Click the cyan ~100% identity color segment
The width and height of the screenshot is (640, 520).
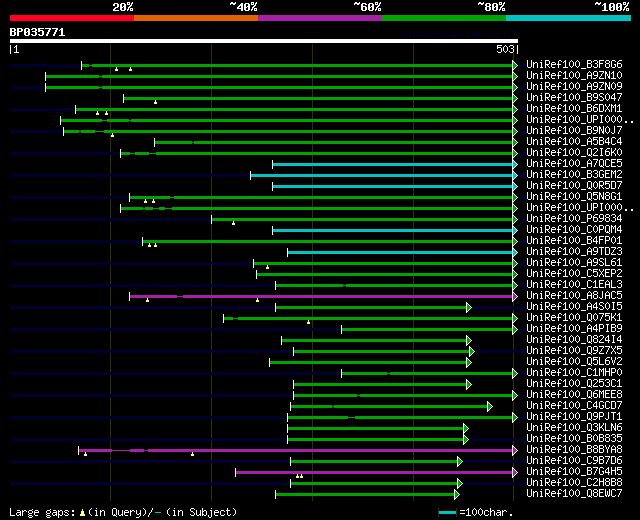(x=568, y=18)
